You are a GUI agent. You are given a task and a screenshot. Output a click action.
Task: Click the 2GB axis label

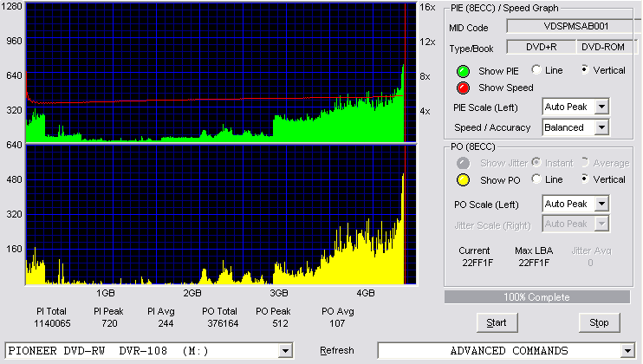click(192, 293)
